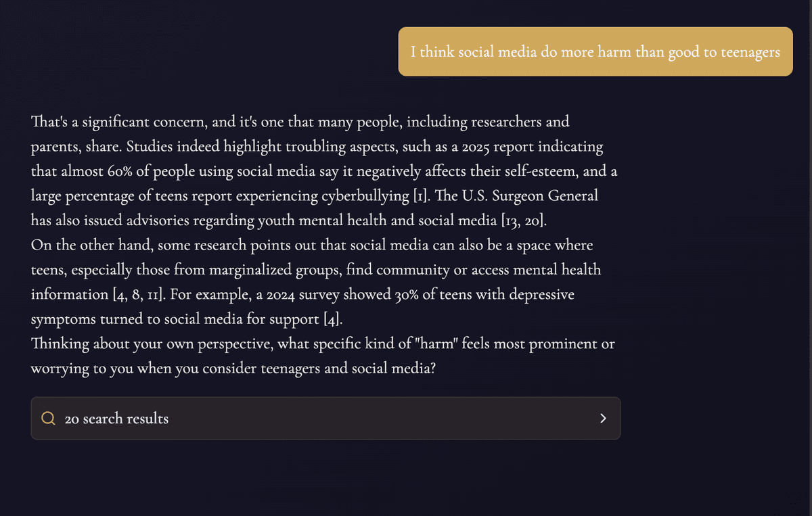This screenshot has width=812, height=516.
Task: Click the "2025 report" phrase
Action: point(498,147)
